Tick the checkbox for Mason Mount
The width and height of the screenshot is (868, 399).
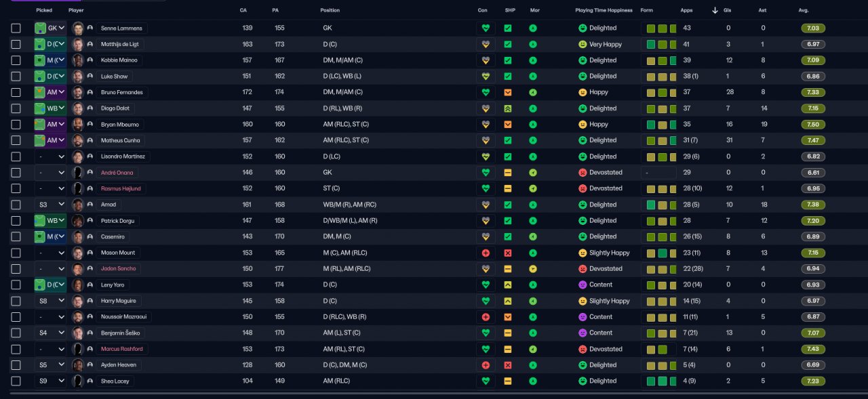coord(16,253)
